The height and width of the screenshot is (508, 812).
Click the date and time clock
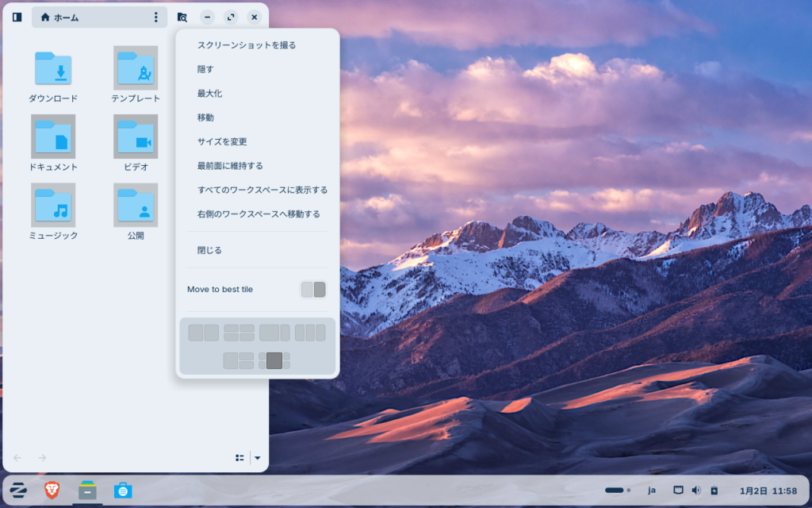(756, 491)
